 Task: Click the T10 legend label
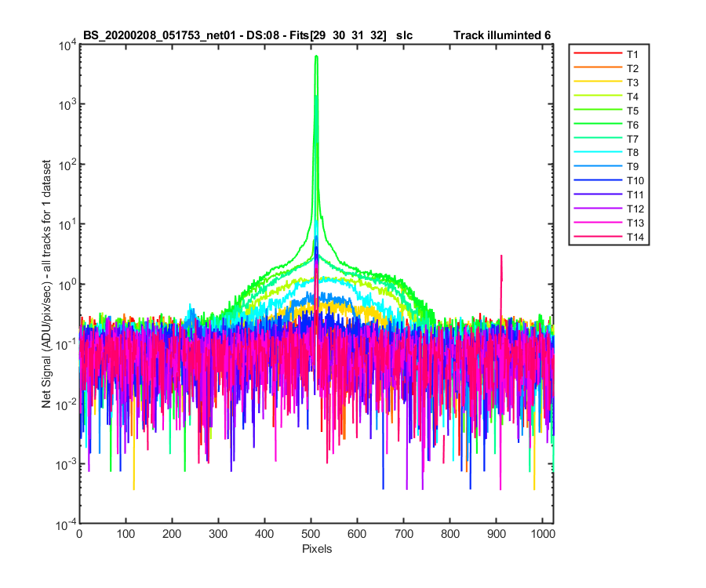(x=635, y=181)
